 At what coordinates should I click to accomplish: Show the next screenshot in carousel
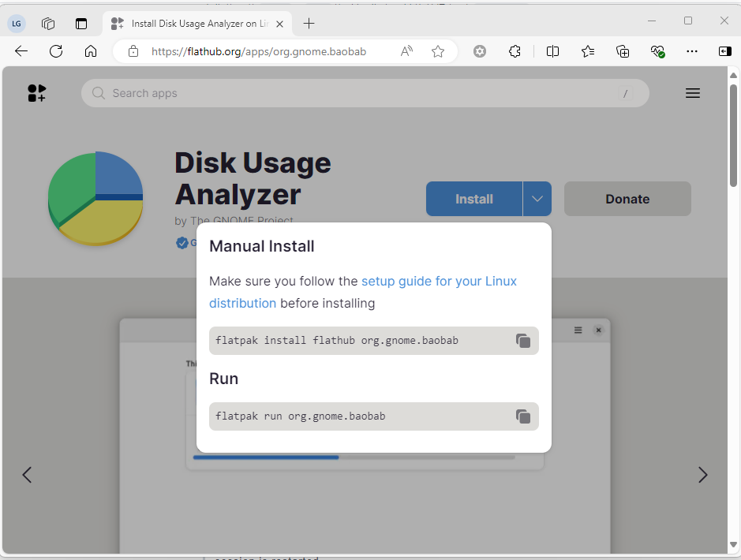(702, 475)
